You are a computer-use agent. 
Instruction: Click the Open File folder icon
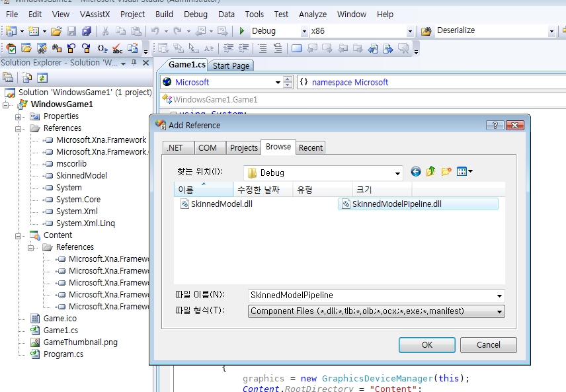coord(56,31)
